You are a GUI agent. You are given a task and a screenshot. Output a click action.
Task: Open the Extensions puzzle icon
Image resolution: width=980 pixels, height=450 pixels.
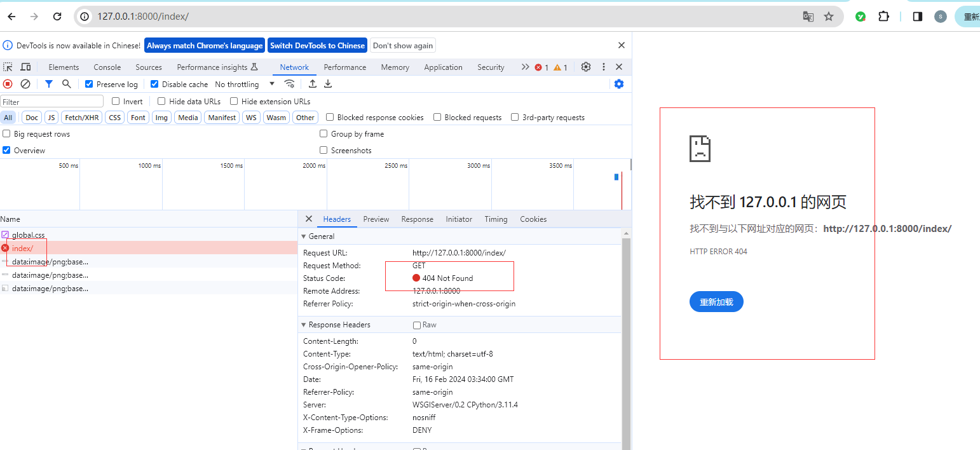[x=884, y=17]
